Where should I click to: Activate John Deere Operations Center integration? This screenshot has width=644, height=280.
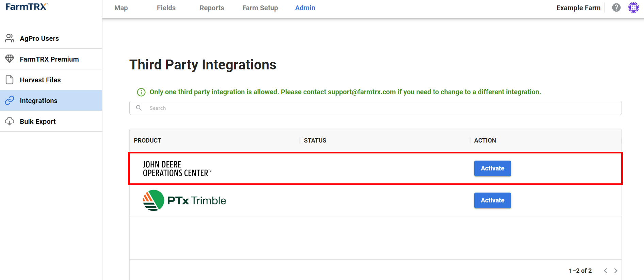tap(493, 168)
